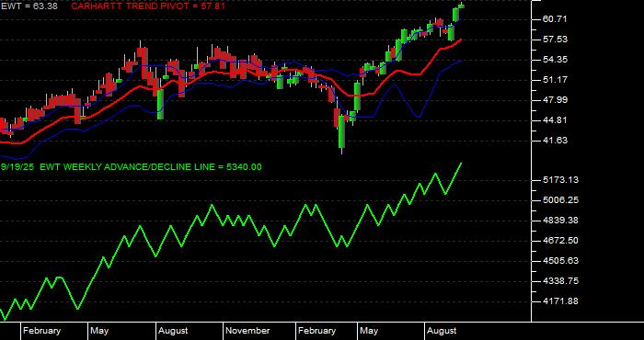Click the November label on time axis

pyautogui.click(x=248, y=331)
